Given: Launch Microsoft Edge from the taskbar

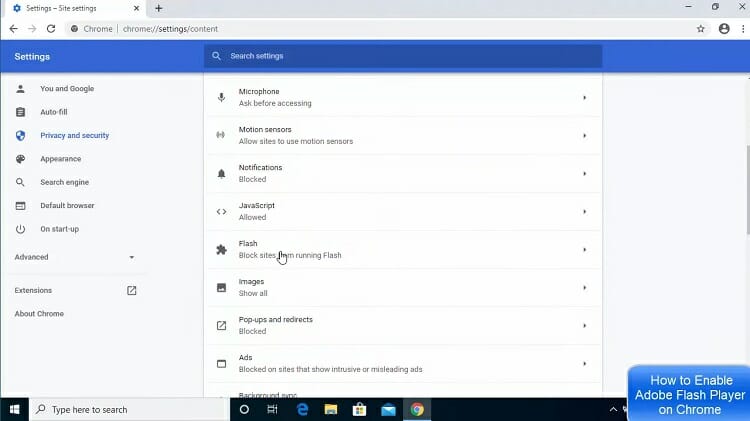Looking at the screenshot, I should tap(302, 410).
